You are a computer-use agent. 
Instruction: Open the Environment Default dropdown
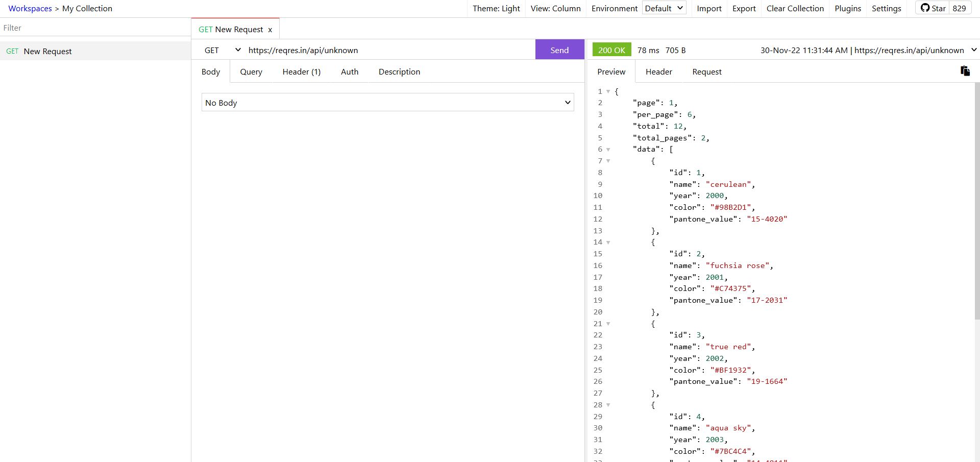click(x=664, y=8)
